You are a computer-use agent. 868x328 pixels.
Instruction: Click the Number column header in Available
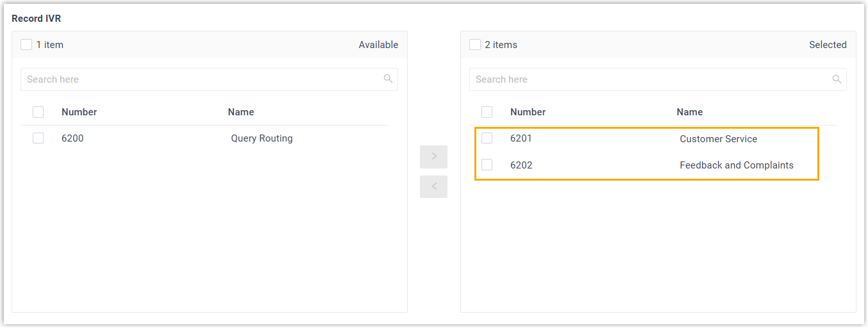(79, 112)
